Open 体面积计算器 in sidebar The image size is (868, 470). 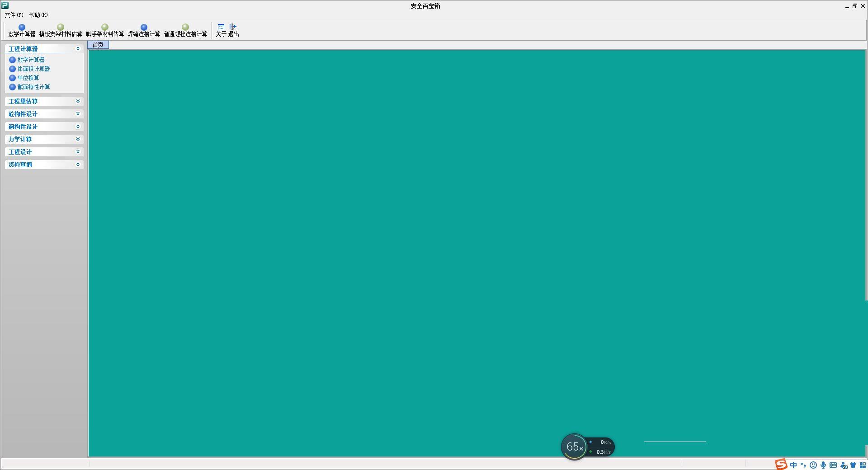(33, 69)
